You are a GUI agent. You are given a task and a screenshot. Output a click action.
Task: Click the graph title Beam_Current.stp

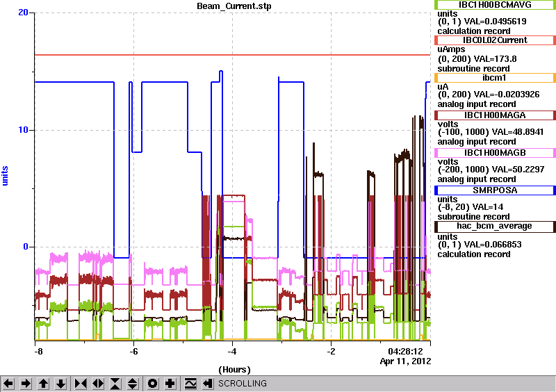pyautogui.click(x=234, y=6)
